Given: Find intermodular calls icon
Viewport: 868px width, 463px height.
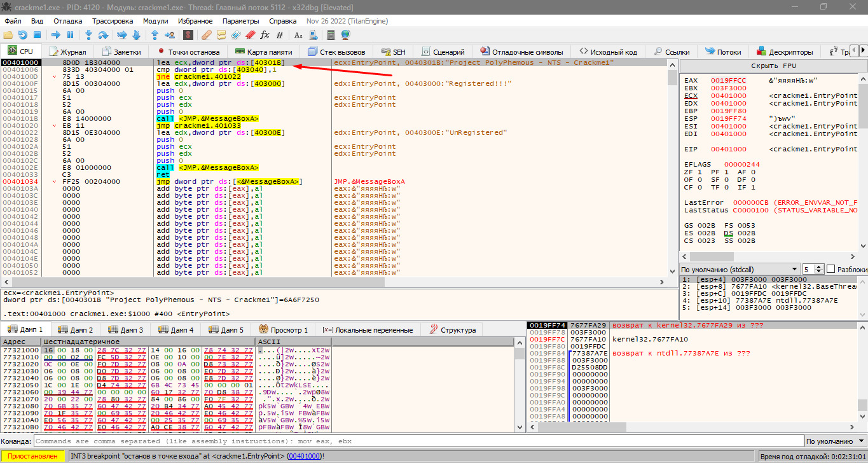Looking at the screenshot, I should (313, 34).
